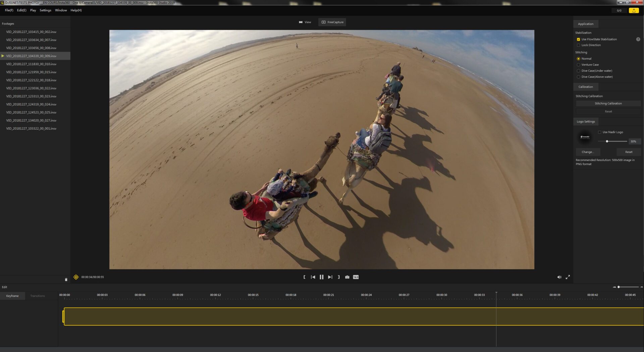The height and width of the screenshot is (352, 644).
Task: Step to the next frame
Action: pos(330,277)
